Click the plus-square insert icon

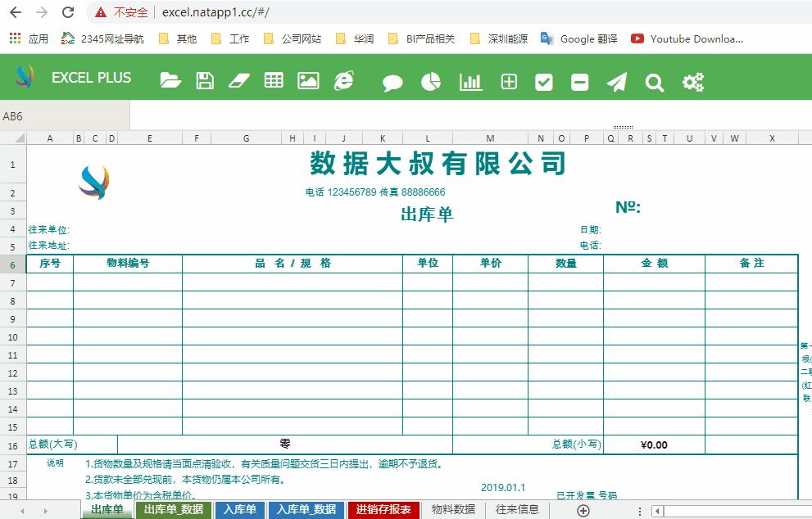[x=507, y=80]
